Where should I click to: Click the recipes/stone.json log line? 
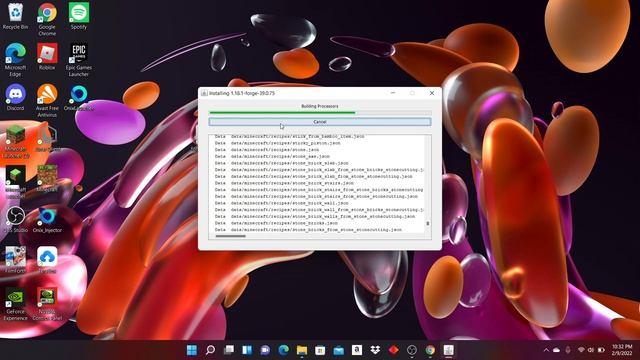pyautogui.click(x=267, y=150)
